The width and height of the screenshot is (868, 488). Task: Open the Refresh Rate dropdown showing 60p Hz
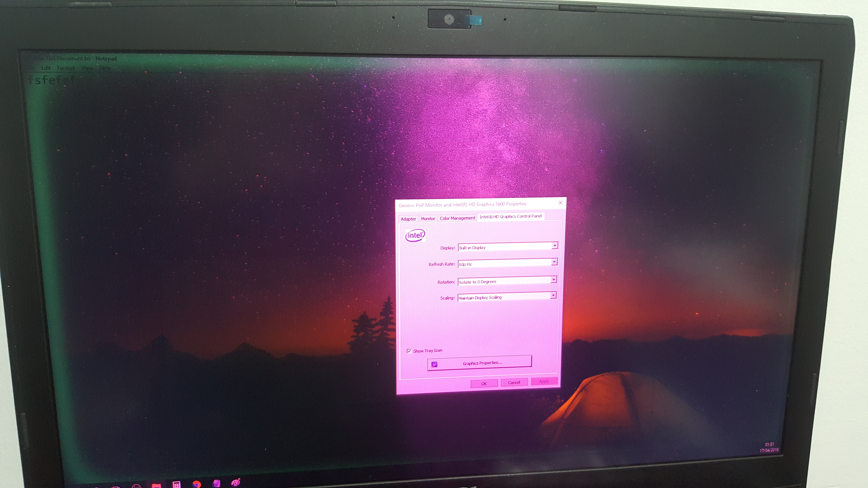point(508,263)
